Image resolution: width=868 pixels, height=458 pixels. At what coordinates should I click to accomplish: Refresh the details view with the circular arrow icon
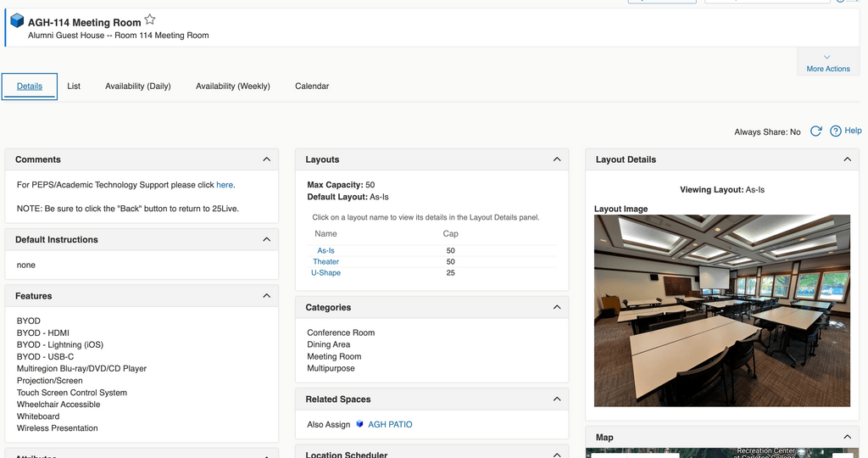coord(815,131)
